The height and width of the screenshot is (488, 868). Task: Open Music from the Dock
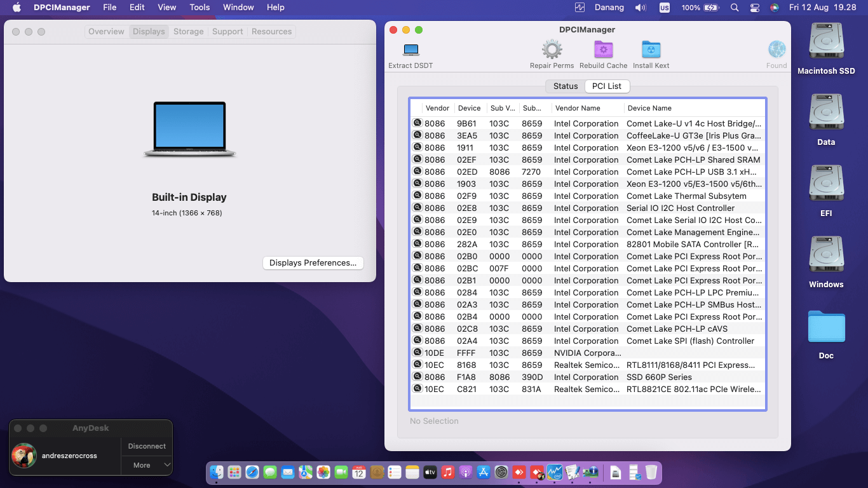coord(448,472)
